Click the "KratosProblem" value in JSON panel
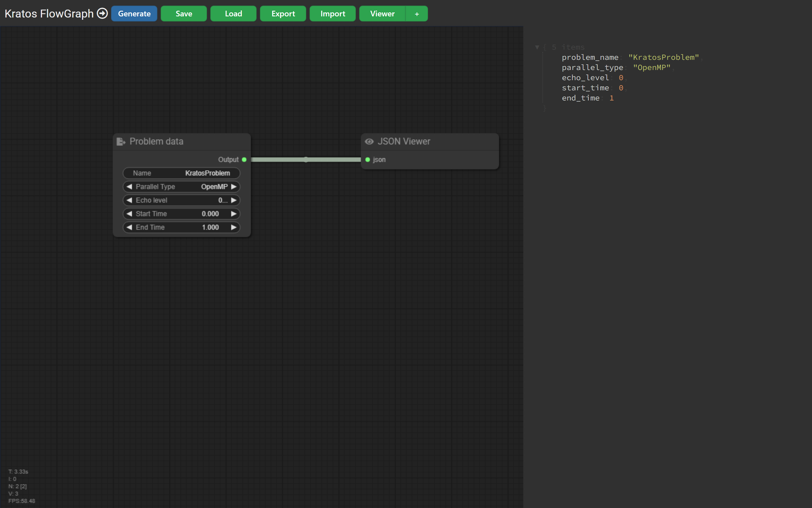Viewport: 812px width, 508px height. tap(663, 58)
